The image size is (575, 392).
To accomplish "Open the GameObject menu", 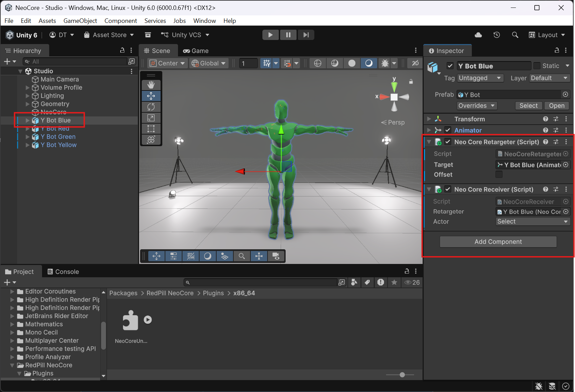I will pos(80,21).
